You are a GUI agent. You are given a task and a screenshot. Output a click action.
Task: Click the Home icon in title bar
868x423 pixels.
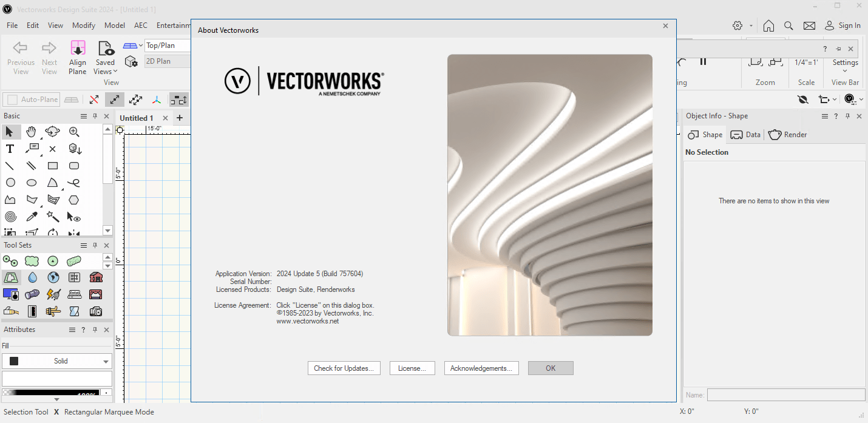(768, 25)
